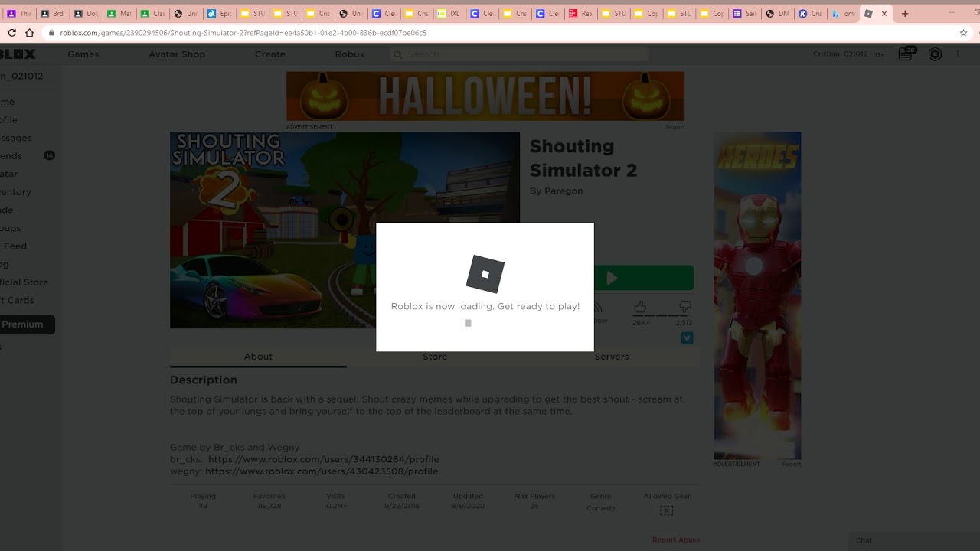Screen dimensions: 980x551
Task: Dislike the game with thumbs down
Action: coord(684,307)
